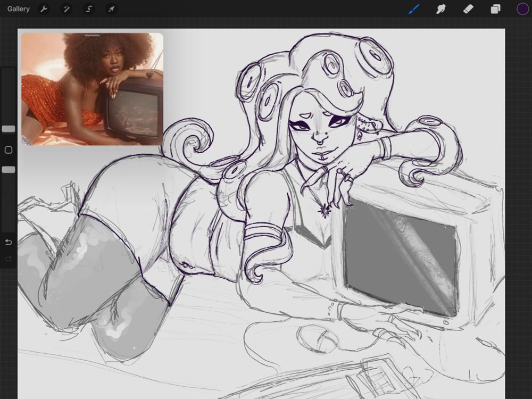This screenshot has height=399, width=532.
Task: Tap the reference photo thumbnail window
Action: 92,89
